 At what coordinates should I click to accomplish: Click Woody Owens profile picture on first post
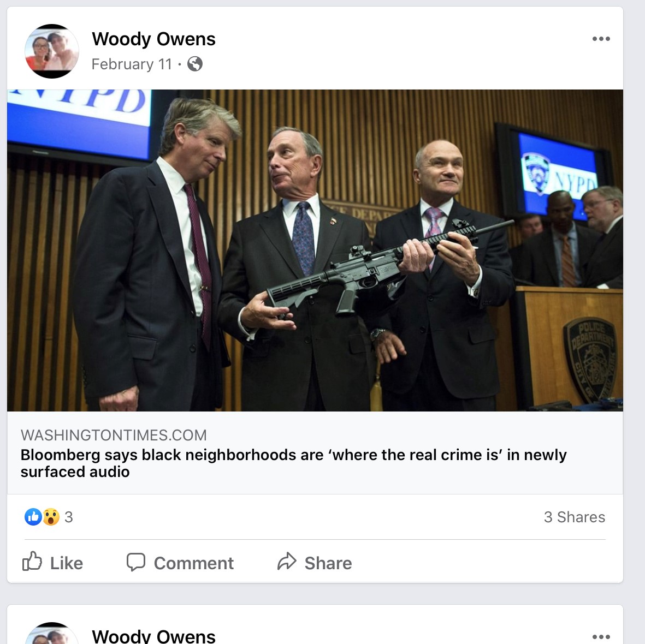pos(52,51)
